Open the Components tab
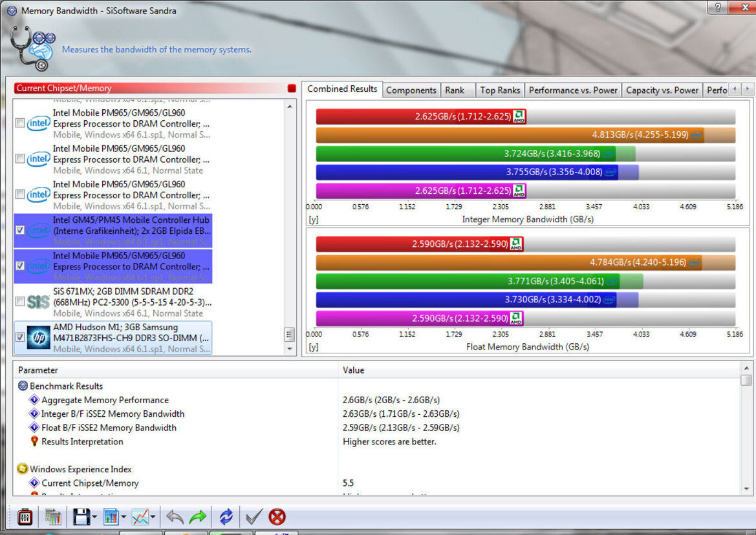 (411, 90)
